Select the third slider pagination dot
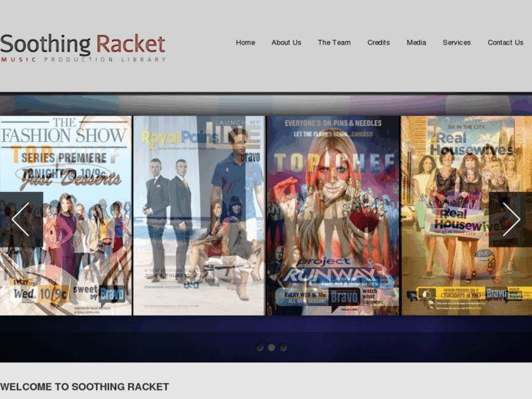This screenshot has width=532, height=399. tap(282, 347)
